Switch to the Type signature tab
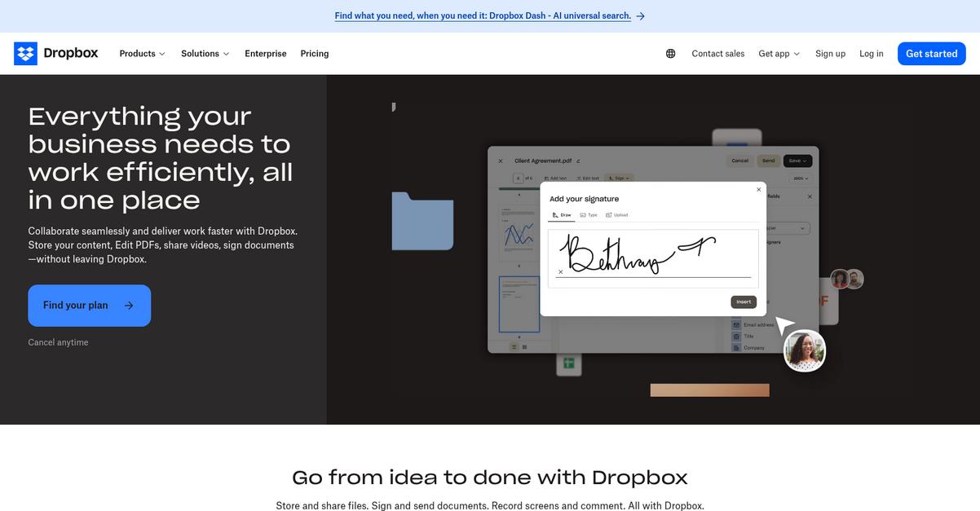The width and height of the screenshot is (980, 511). (589, 215)
